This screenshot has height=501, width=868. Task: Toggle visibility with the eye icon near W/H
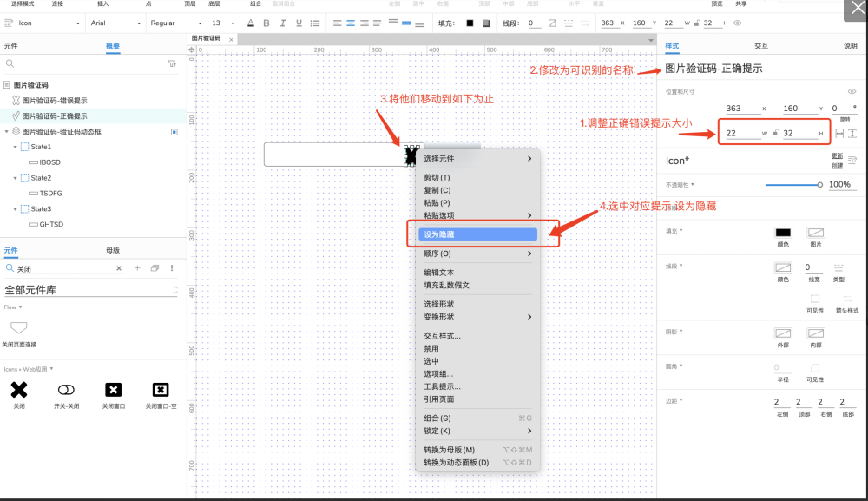click(852, 91)
